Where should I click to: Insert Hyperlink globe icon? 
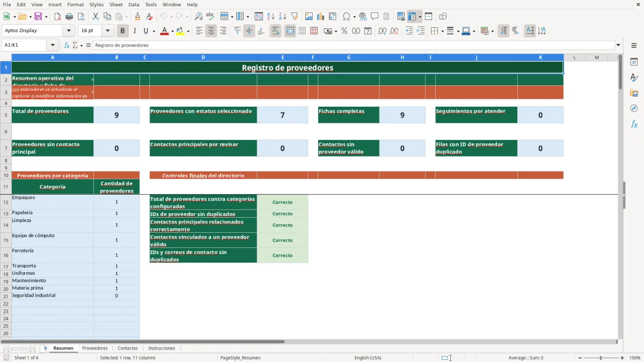(x=363, y=17)
